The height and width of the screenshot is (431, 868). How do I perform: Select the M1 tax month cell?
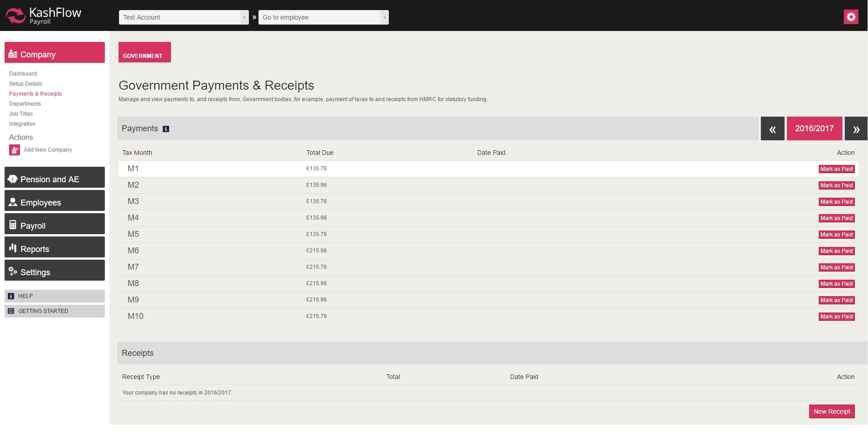[x=133, y=169]
